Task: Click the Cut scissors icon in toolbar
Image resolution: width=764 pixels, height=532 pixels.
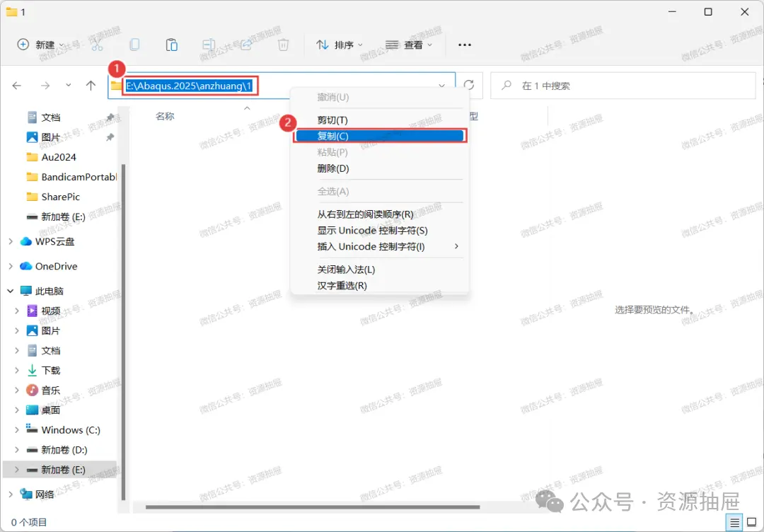Action: coord(98,45)
